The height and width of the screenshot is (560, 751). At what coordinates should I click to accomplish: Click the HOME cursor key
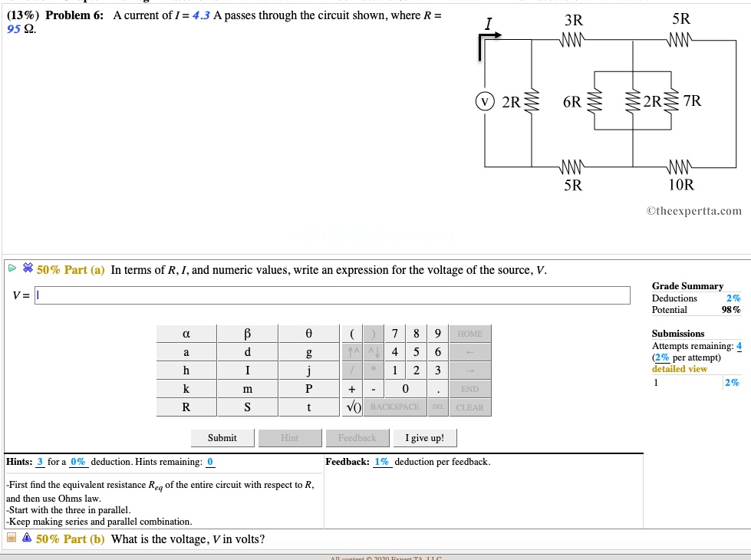point(469,334)
